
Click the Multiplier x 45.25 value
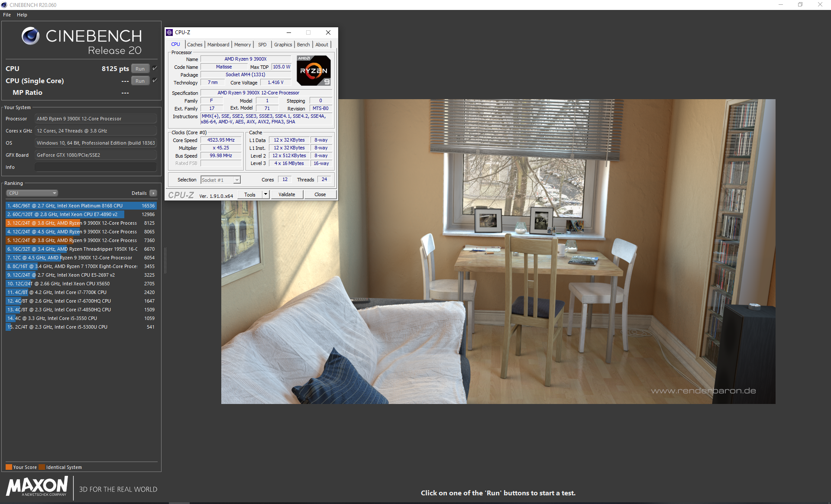point(221,148)
